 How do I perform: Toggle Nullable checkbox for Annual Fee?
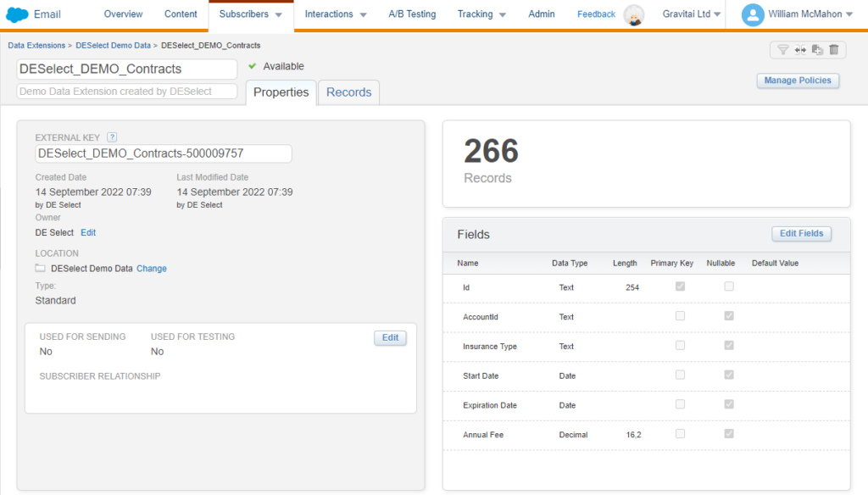729,434
